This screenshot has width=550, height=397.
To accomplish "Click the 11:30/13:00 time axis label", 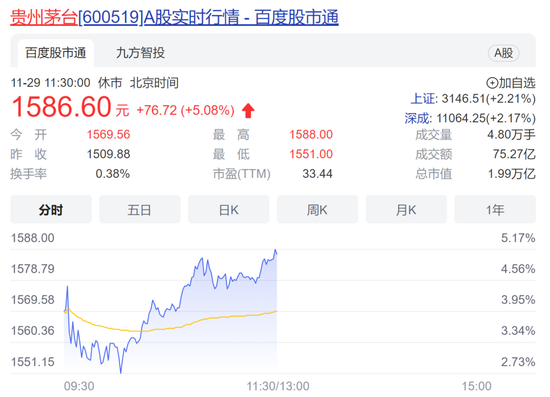I will [x=278, y=386].
